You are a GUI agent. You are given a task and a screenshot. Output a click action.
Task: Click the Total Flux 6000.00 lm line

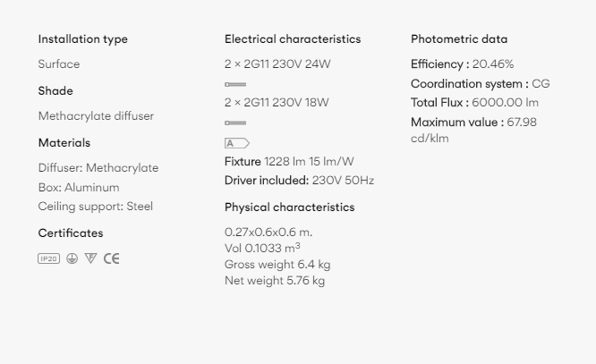point(474,103)
